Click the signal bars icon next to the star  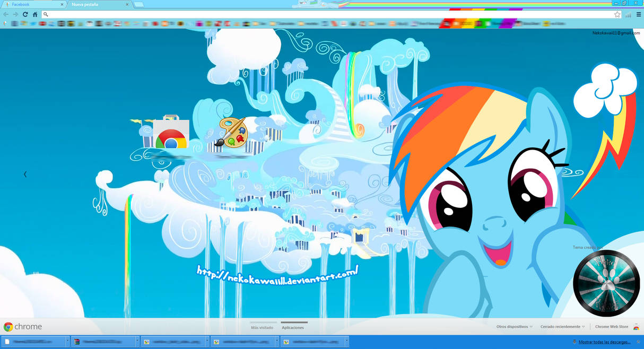(x=628, y=14)
